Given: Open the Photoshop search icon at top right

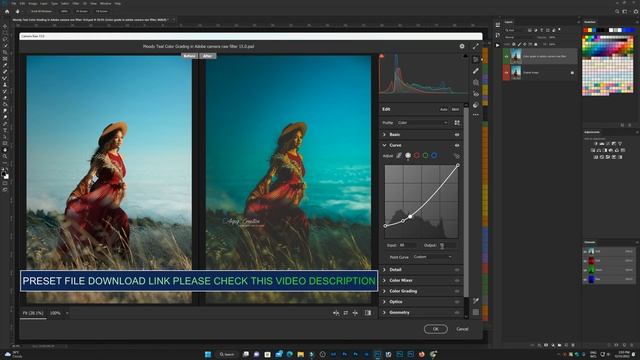Looking at the screenshot, I should pyautogui.click(x=617, y=11).
